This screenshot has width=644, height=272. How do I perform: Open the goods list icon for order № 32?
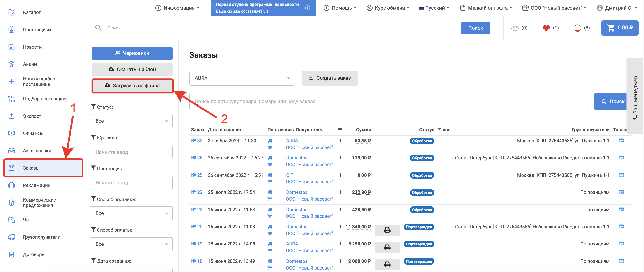click(x=621, y=141)
